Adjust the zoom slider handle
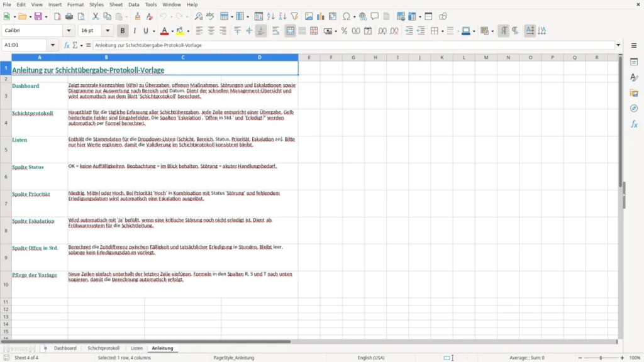Image resolution: width=644 pixels, height=362 pixels. pyautogui.click(x=601, y=358)
